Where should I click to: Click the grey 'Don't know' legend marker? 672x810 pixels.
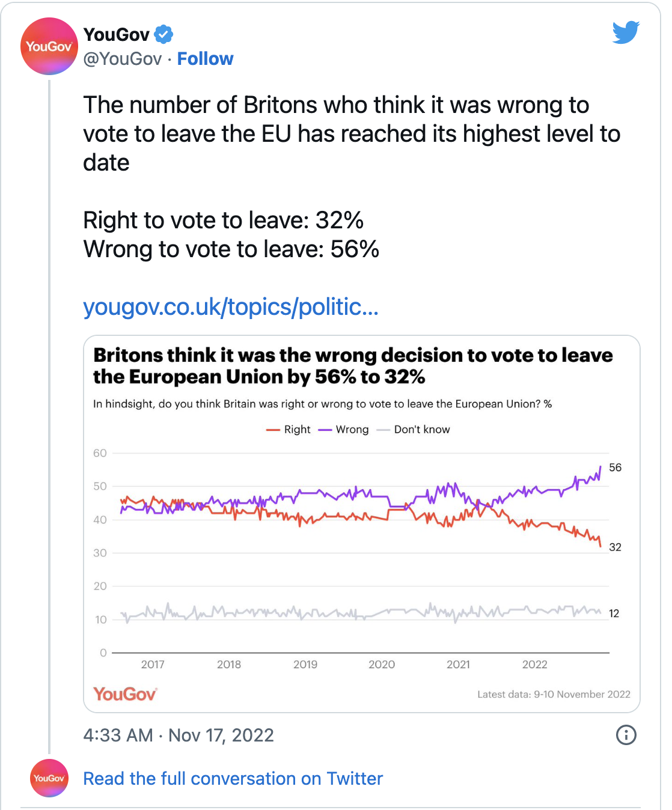tap(383, 430)
